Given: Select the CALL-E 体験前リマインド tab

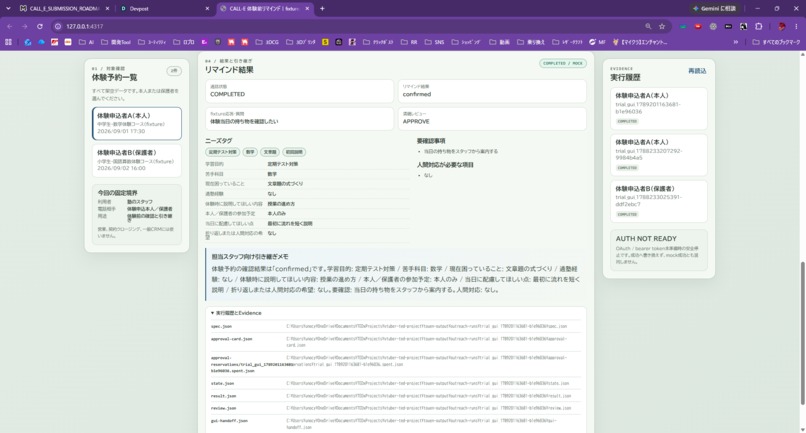Looking at the screenshot, I should [264, 9].
